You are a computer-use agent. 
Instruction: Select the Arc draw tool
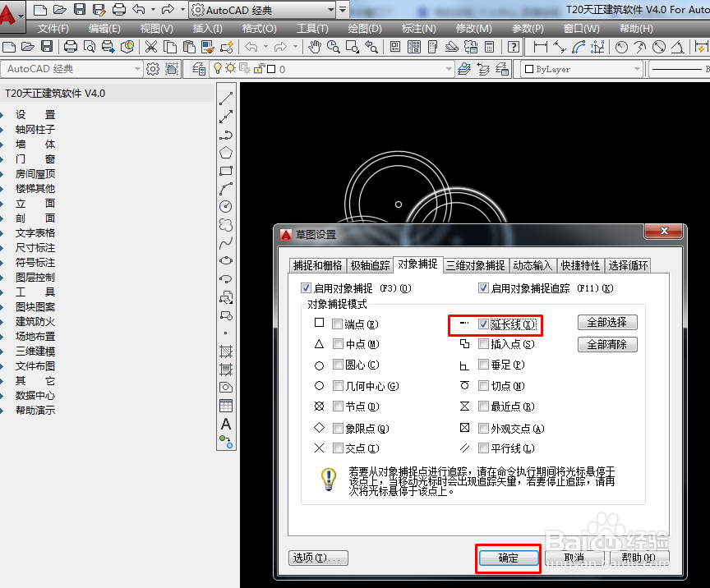[x=226, y=189]
